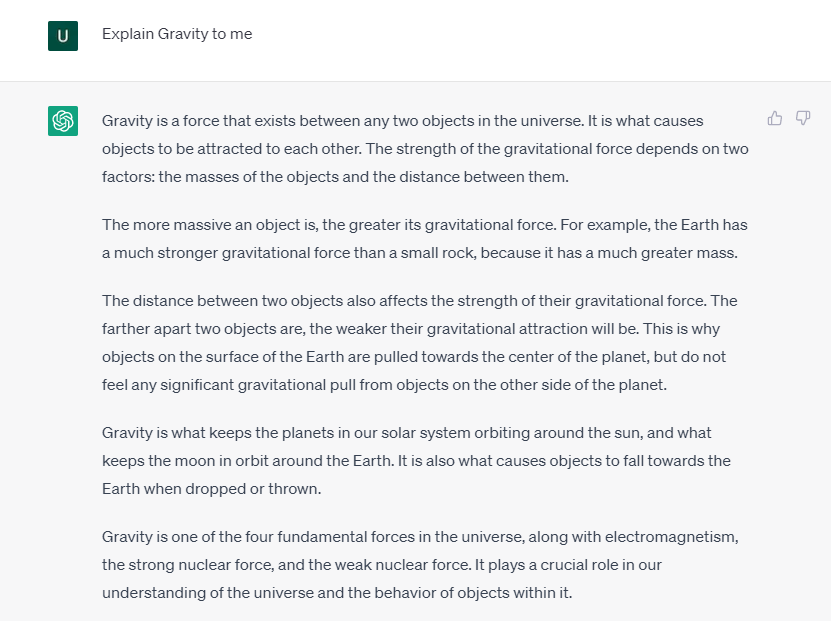Image resolution: width=831 pixels, height=621 pixels.
Task: Click the paragraph about planets orbiting the sun
Action: click(x=416, y=461)
